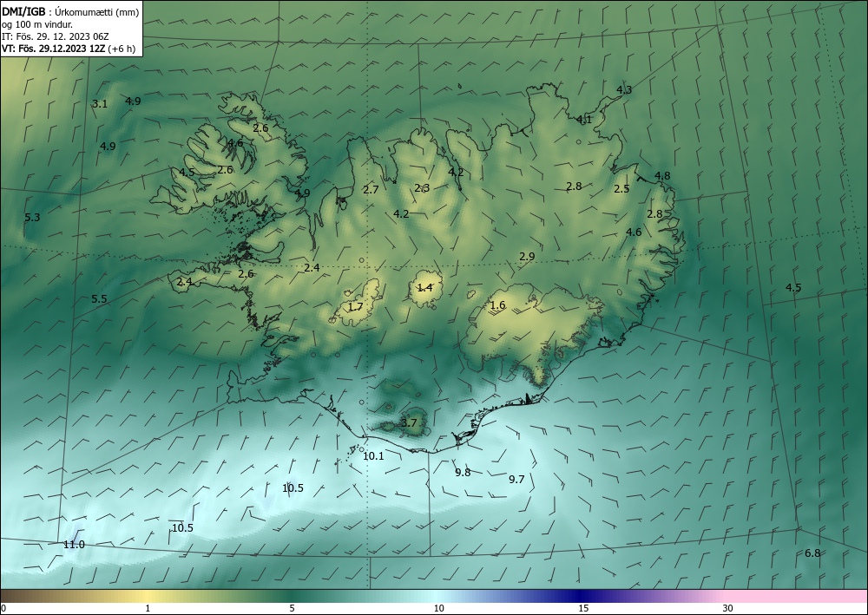
Task: Click the 2.5 value on the map
Action: (x=621, y=188)
